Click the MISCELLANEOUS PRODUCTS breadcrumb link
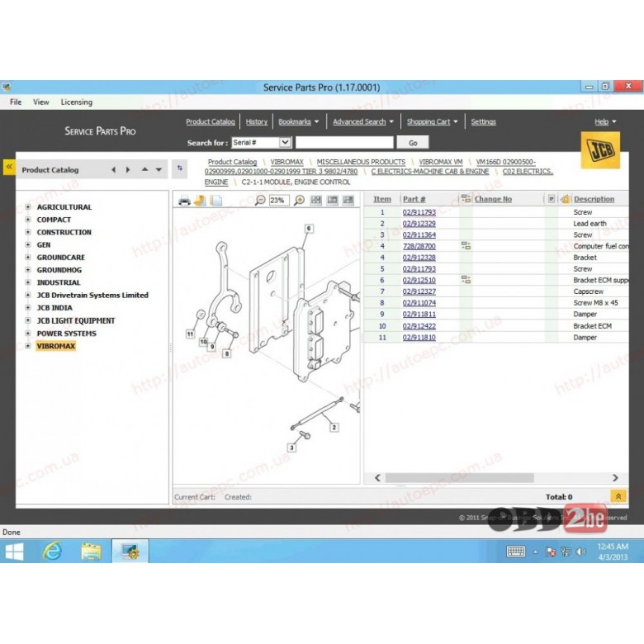This screenshot has height=644, width=644. pos(361,162)
